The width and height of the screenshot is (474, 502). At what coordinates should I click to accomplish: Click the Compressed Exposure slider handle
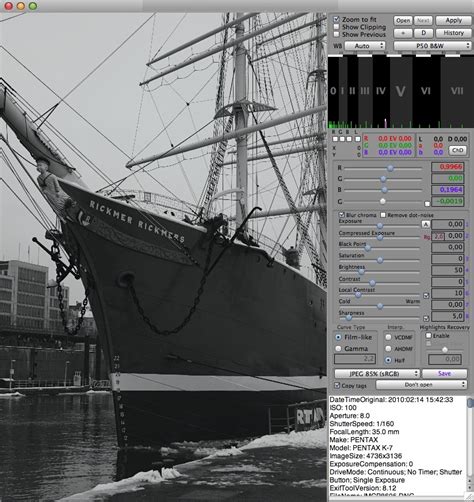pyautogui.click(x=380, y=238)
